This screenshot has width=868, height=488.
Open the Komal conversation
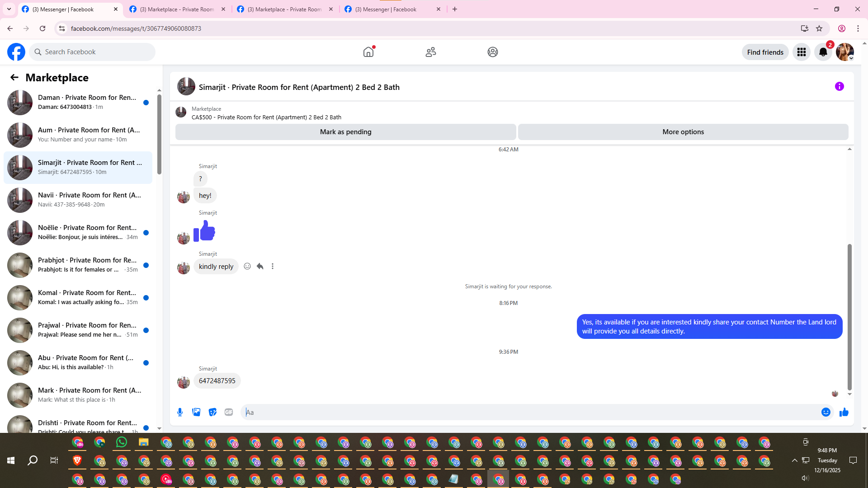coord(78,298)
